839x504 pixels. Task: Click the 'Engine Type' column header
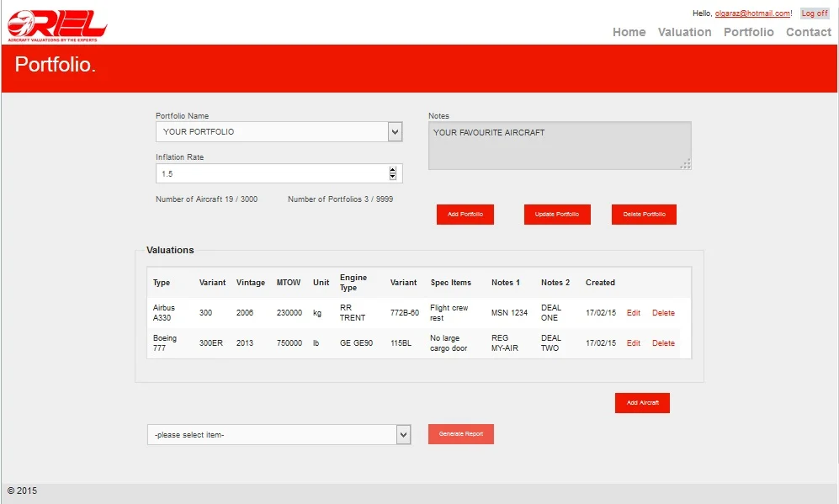(353, 283)
